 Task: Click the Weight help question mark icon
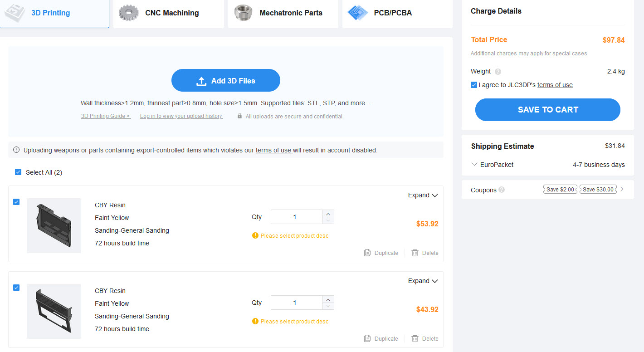(498, 72)
